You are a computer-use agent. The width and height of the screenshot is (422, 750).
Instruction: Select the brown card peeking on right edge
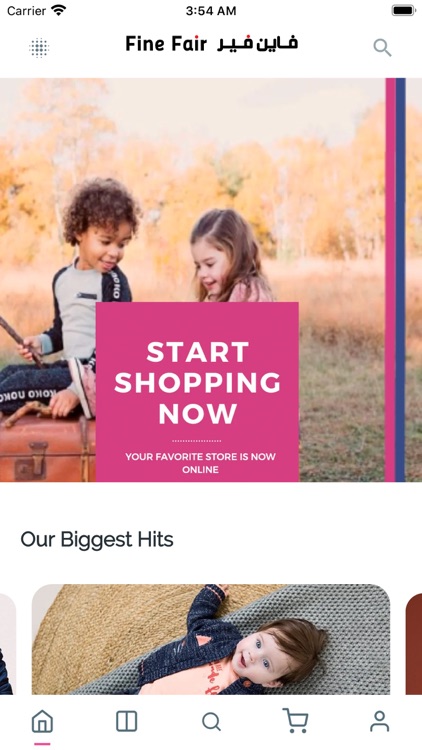click(x=413, y=644)
